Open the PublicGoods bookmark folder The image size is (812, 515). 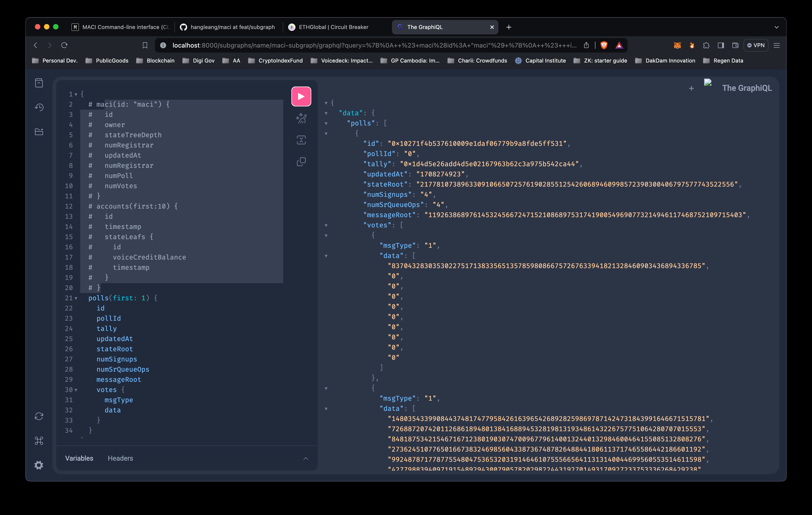(x=107, y=61)
